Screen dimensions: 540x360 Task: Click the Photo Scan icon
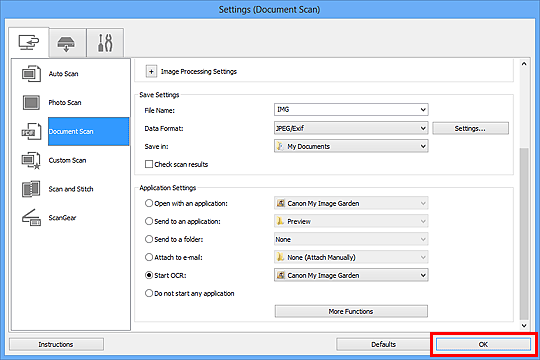(x=31, y=102)
